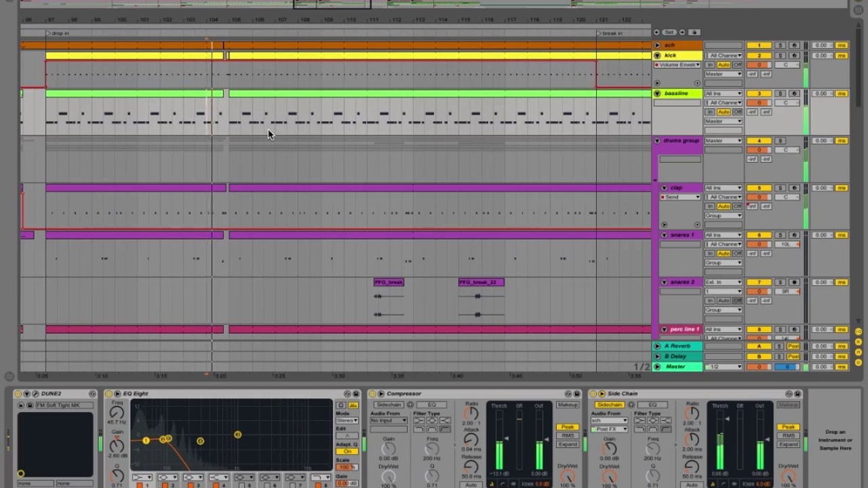Click the Set locator button
This screenshot has height=488, width=868.
tap(669, 32)
